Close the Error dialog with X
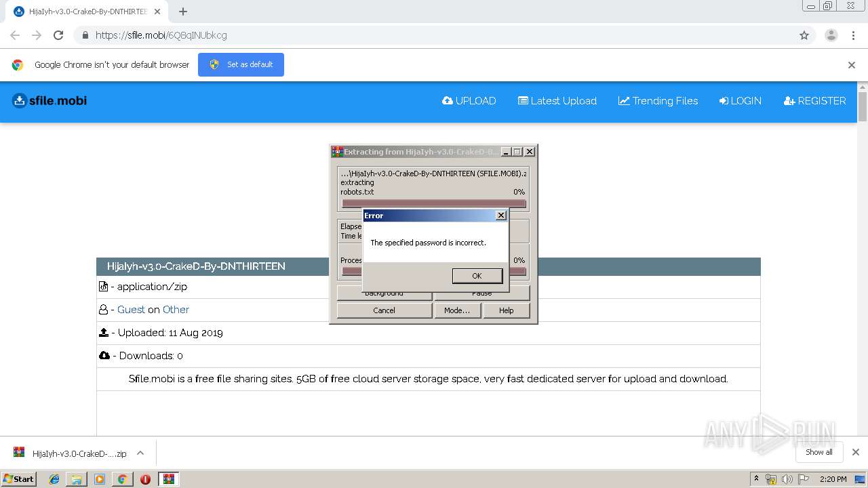The width and height of the screenshot is (868, 488). pos(501,216)
